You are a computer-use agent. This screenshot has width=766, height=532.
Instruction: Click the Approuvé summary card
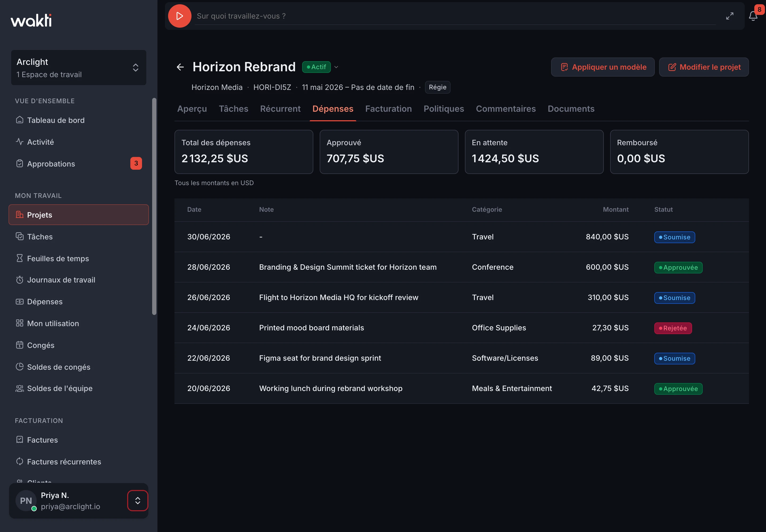(x=389, y=152)
